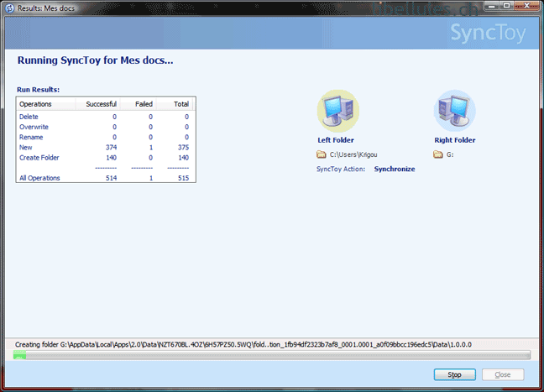Select the Overwrite row label

pos(34,127)
